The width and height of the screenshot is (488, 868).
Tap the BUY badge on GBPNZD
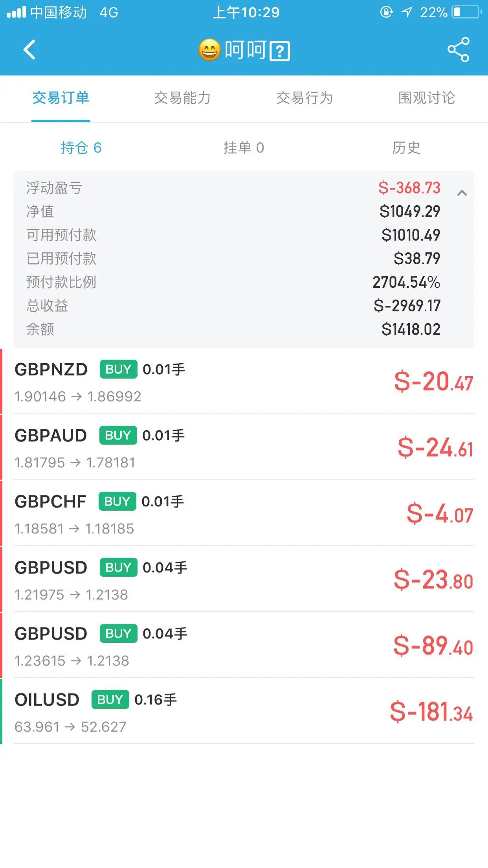click(118, 369)
